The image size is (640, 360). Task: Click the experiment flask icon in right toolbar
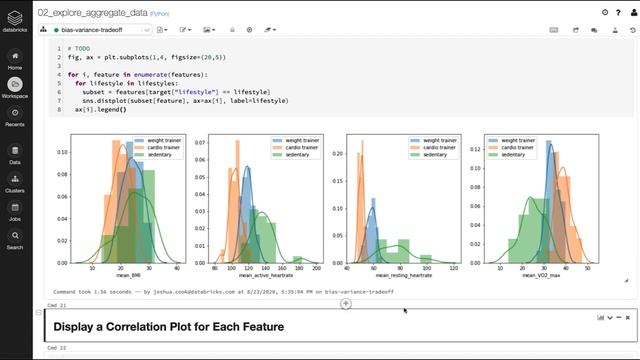pos(615,30)
